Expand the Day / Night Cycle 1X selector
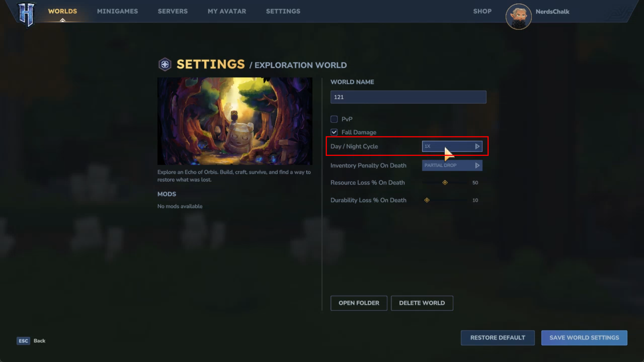 click(x=452, y=146)
